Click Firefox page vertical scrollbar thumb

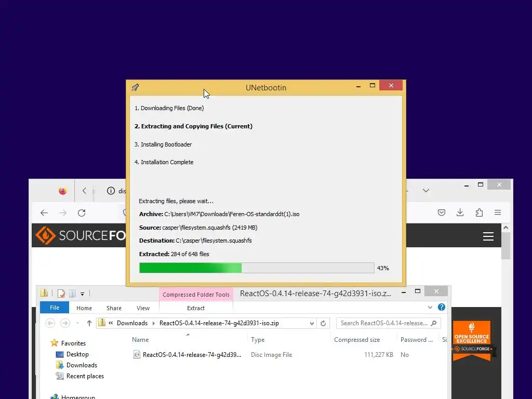pos(506,246)
